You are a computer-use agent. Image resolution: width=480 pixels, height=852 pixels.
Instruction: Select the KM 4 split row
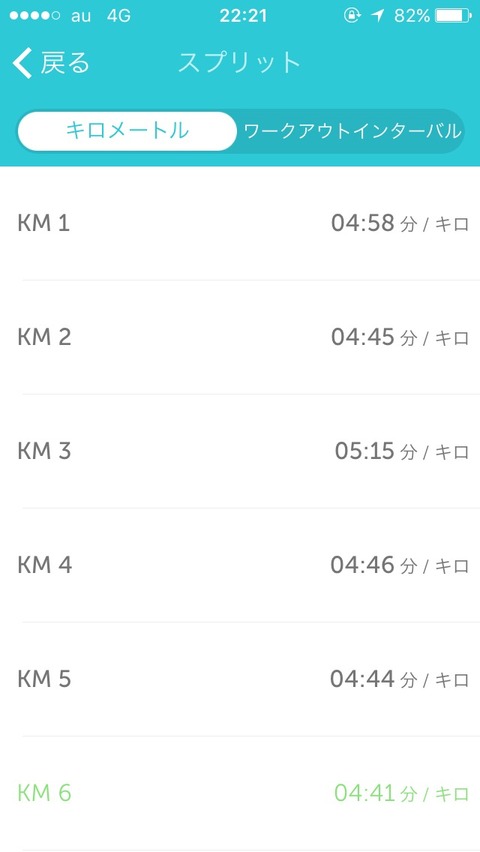[240, 565]
